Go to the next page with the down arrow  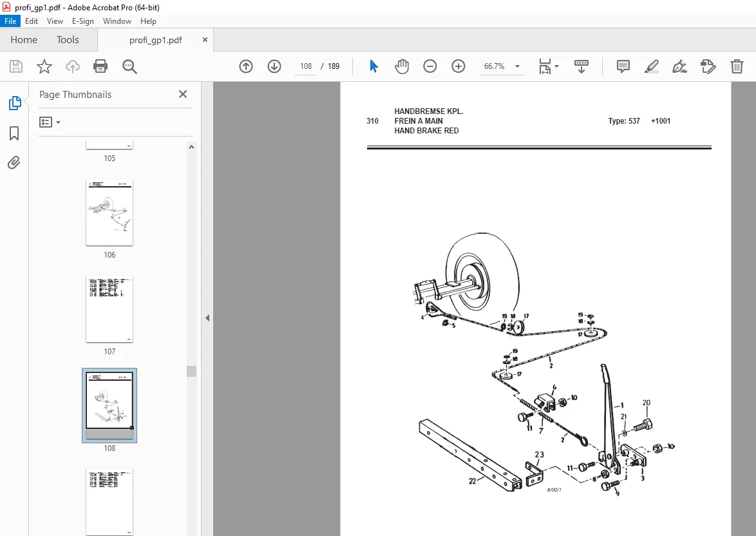tap(274, 66)
